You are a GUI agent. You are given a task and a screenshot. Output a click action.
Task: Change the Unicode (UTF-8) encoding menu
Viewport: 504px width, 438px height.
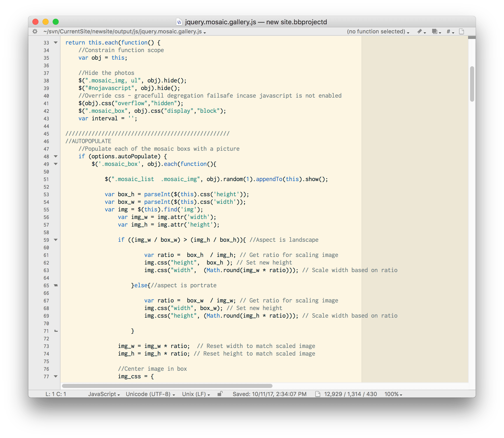pyautogui.click(x=150, y=394)
